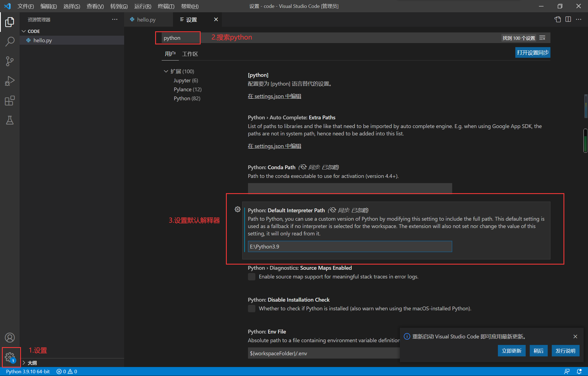Viewport: 588px width, 376px height.
Task: Click the Default Interpreter Path input field
Action: pyautogui.click(x=350, y=247)
